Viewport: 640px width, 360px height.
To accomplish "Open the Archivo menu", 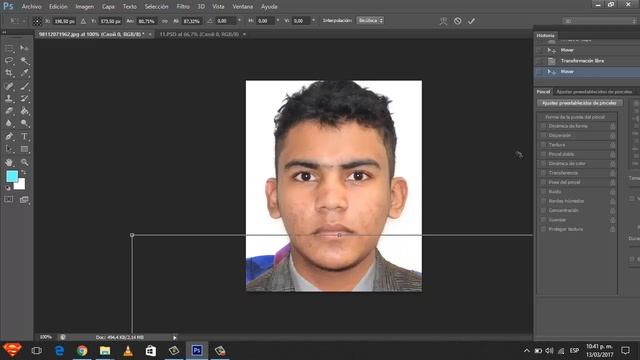I will (31, 7).
